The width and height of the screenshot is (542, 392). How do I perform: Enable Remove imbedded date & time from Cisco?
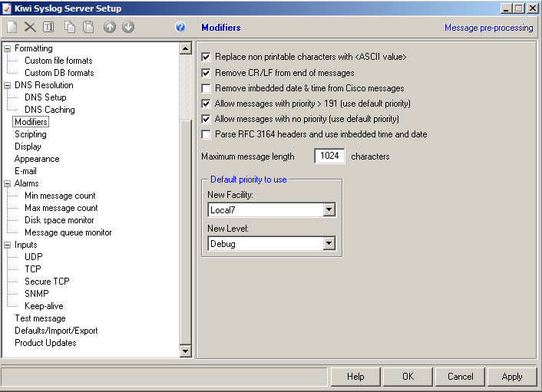pos(206,88)
